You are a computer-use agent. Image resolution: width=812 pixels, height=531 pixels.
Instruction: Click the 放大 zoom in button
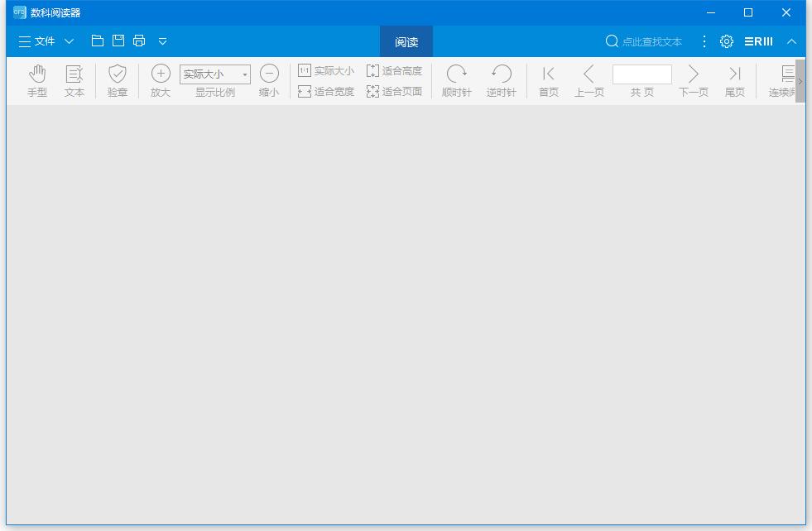pos(161,81)
